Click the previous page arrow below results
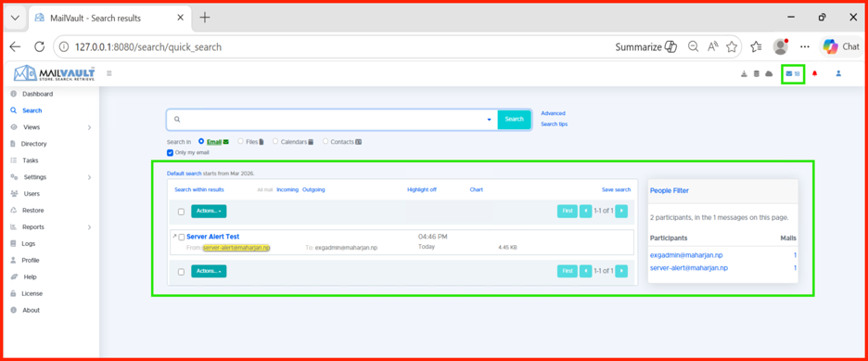This screenshot has height=361, width=868. [586, 271]
